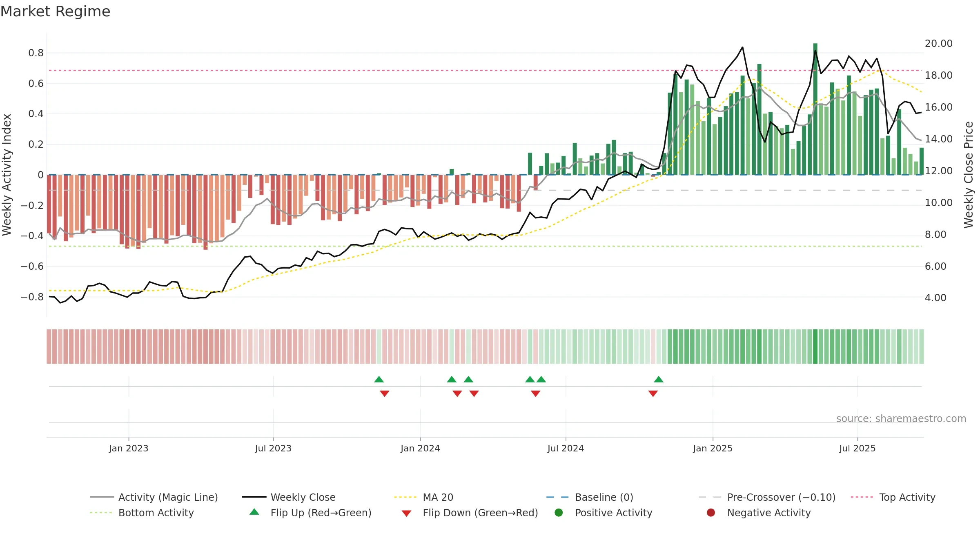Click the Weekly Activity Index axis title
This screenshot has width=980, height=551.
(7, 175)
